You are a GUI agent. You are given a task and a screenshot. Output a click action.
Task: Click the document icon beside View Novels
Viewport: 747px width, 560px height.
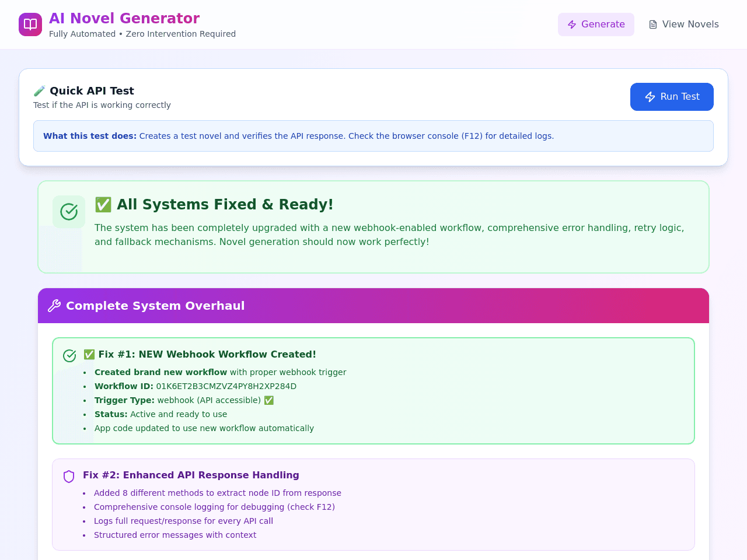click(x=653, y=24)
